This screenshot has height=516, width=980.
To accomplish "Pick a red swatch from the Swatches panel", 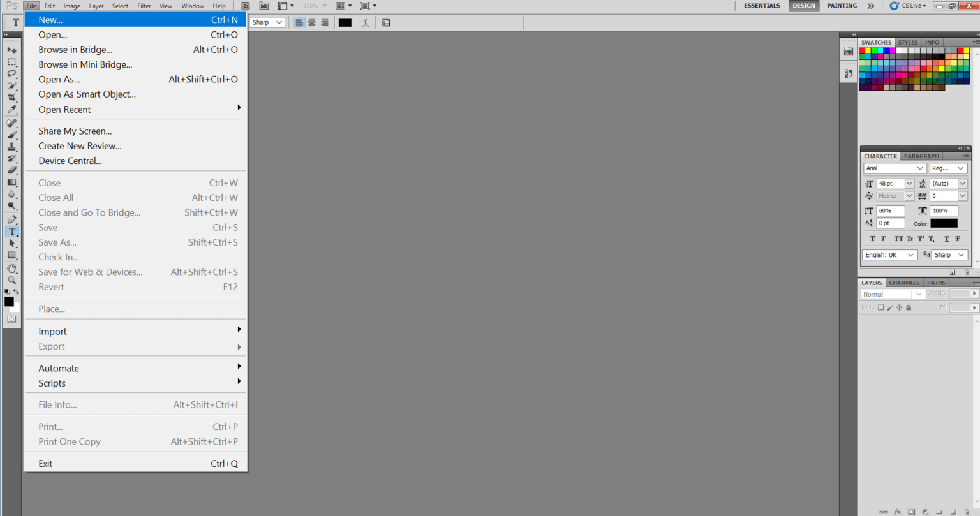I will 862,48.
